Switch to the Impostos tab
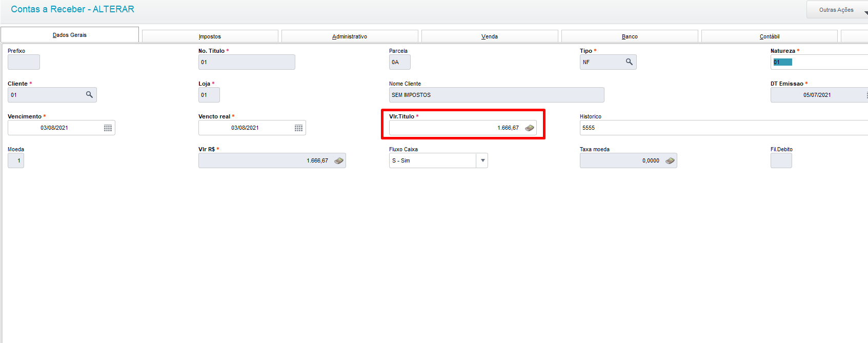The width and height of the screenshot is (868, 343). point(210,36)
